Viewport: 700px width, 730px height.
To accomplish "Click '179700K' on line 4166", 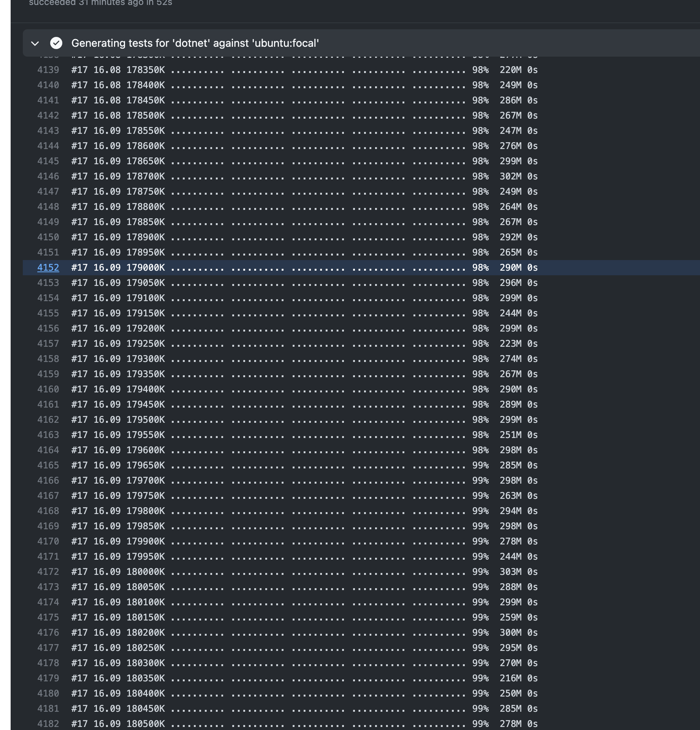I will pyautogui.click(x=146, y=481).
